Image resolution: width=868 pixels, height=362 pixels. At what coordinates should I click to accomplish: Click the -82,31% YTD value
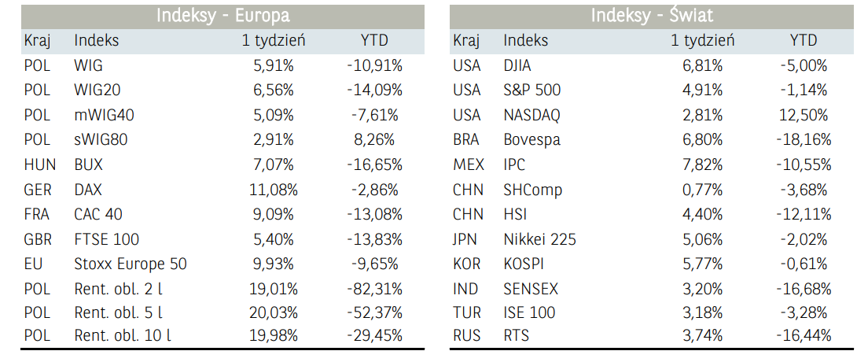coord(374,287)
